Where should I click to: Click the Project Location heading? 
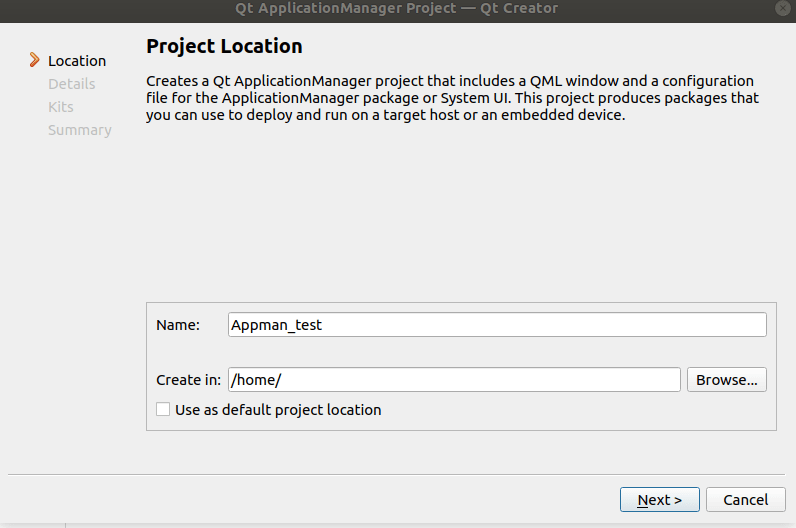pos(224,46)
